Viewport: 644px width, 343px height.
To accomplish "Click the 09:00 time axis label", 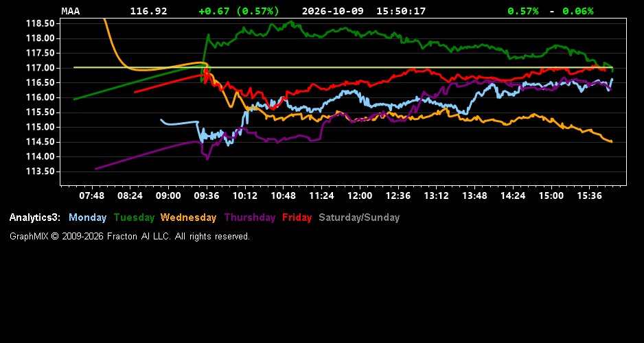I will [x=168, y=196].
